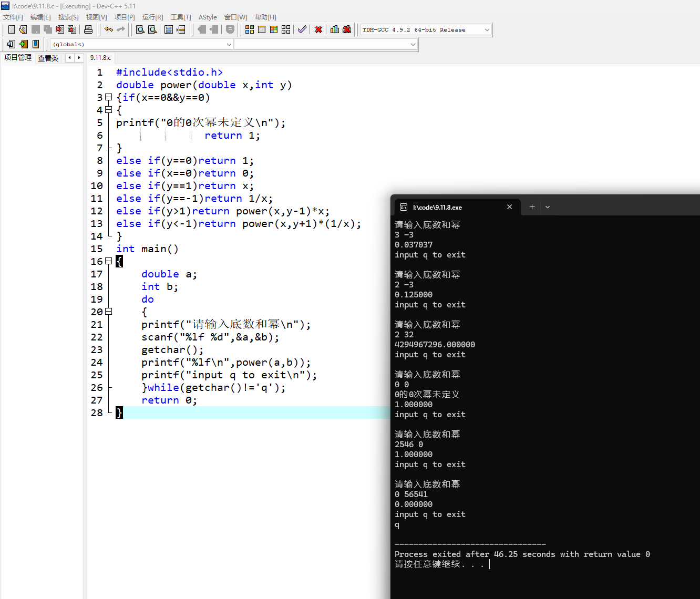Click the '#include<stdio.h>' line
Screen dimensions: 700x599
click(169, 73)
